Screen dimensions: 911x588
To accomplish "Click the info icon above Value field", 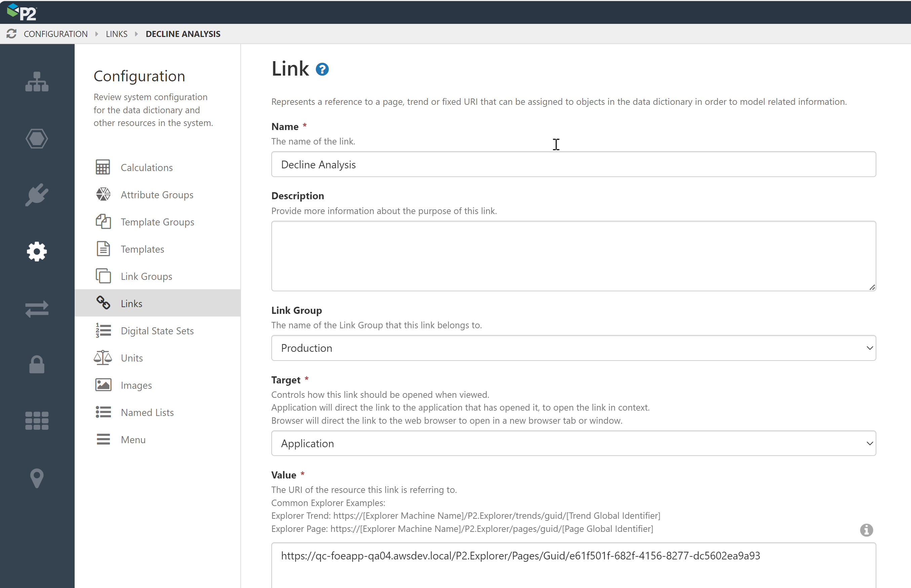I will 866,530.
